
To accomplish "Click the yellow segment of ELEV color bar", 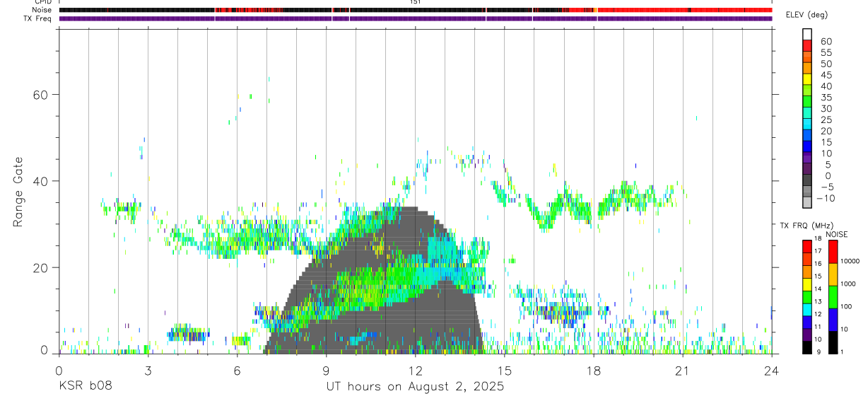I will coord(807,79).
